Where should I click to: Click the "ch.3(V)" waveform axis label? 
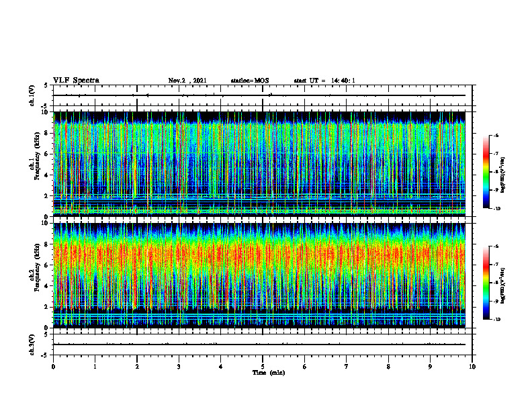pos(32,345)
